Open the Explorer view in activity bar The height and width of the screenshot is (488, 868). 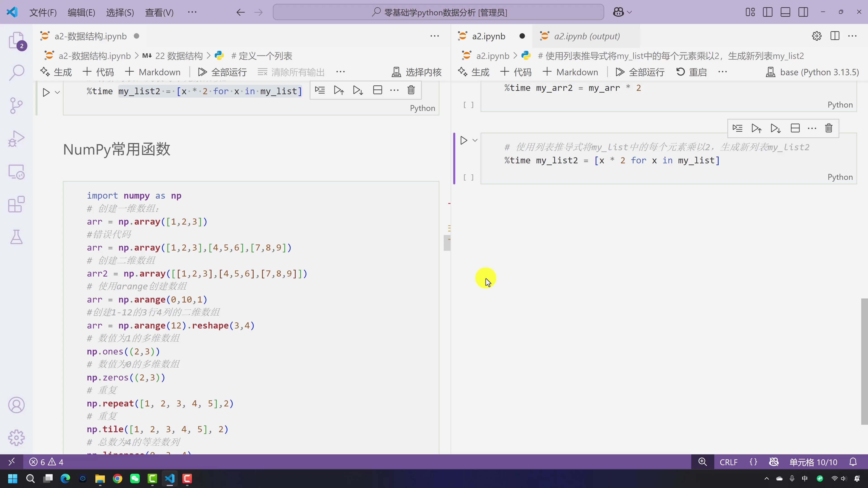(x=16, y=40)
